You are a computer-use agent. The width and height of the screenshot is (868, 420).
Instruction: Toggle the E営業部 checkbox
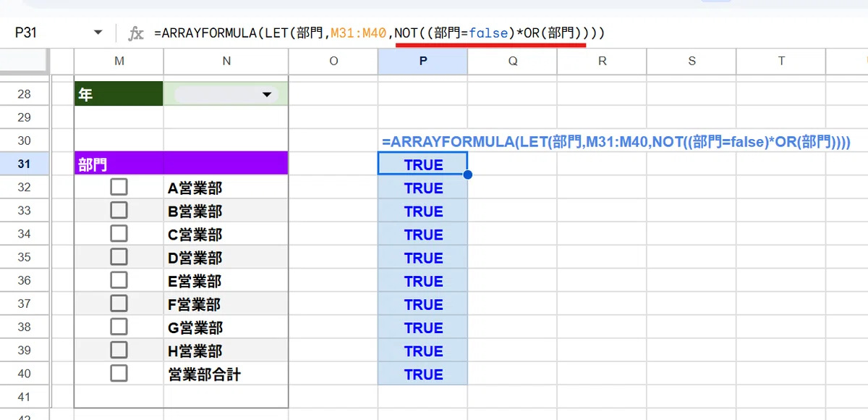pos(119,280)
